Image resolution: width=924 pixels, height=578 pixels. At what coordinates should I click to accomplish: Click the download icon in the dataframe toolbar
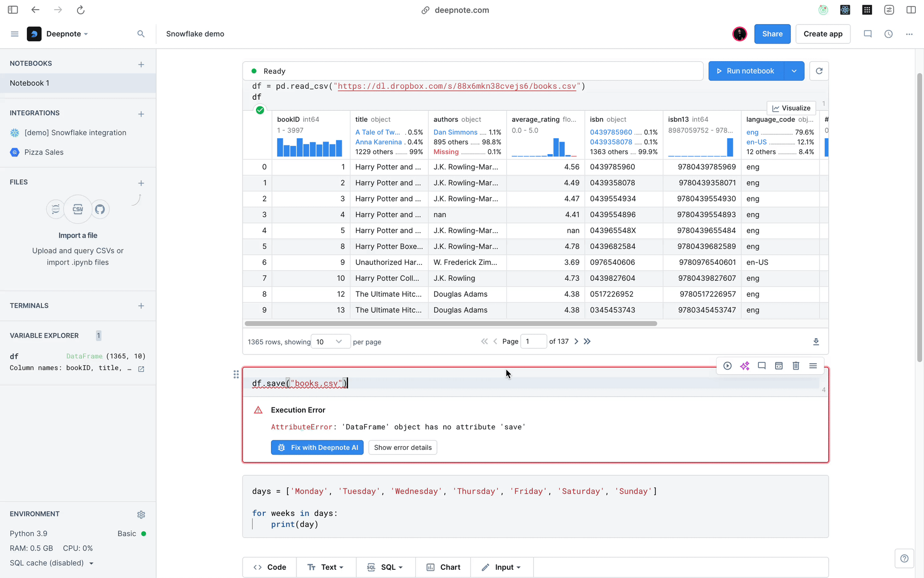click(x=816, y=341)
